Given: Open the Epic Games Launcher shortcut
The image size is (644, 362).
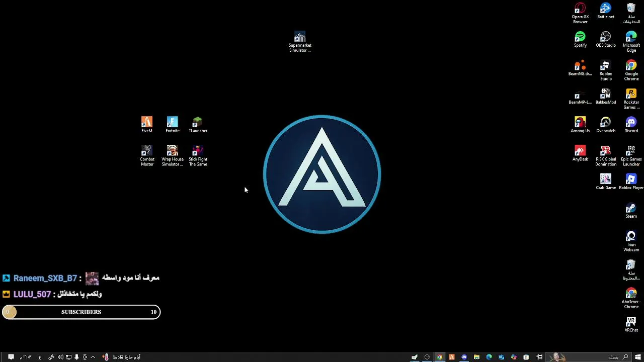Looking at the screenshot, I should point(631,156).
